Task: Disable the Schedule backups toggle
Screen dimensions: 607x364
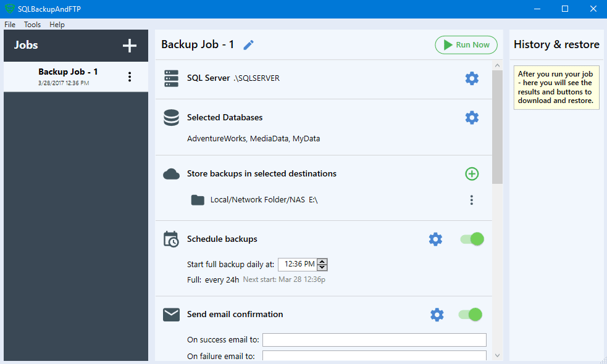Action: pyautogui.click(x=471, y=239)
